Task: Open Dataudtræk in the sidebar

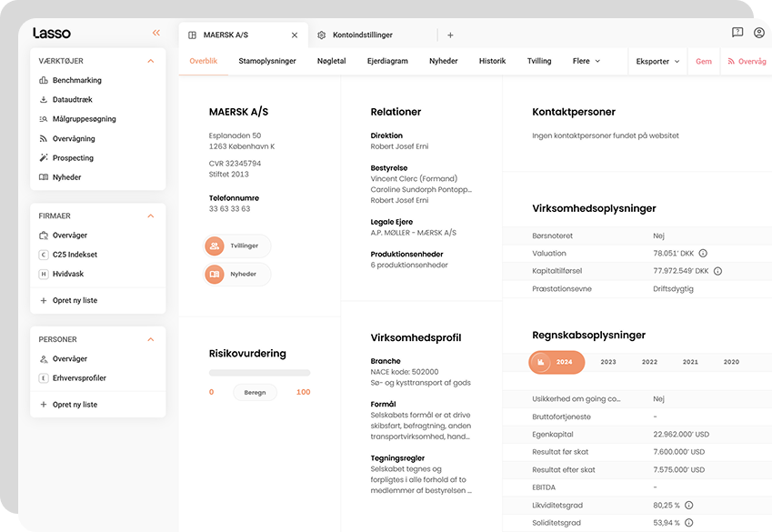Action: [x=72, y=100]
